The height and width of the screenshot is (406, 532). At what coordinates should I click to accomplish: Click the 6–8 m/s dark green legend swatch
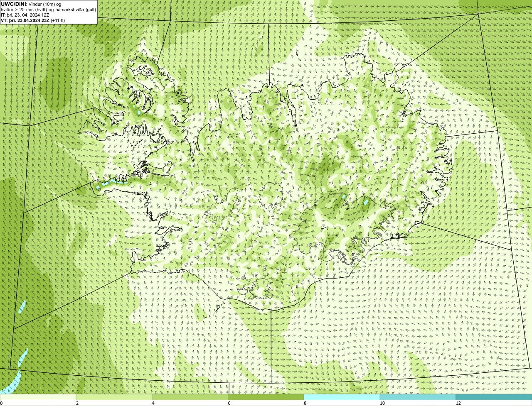coord(266,397)
